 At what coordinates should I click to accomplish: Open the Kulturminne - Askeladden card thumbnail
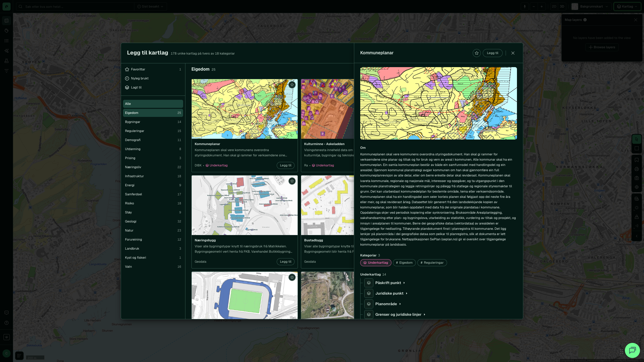(x=328, y=109)
